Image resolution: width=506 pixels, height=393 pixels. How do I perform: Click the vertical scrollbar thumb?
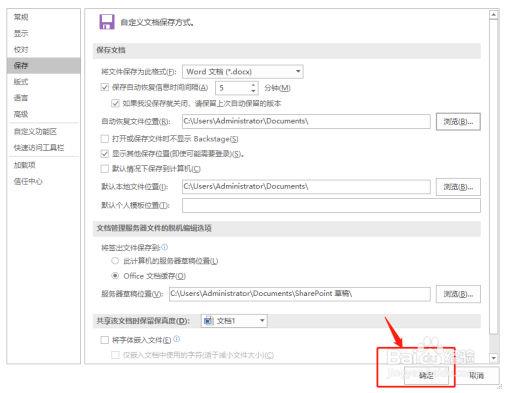click(494, 177)
